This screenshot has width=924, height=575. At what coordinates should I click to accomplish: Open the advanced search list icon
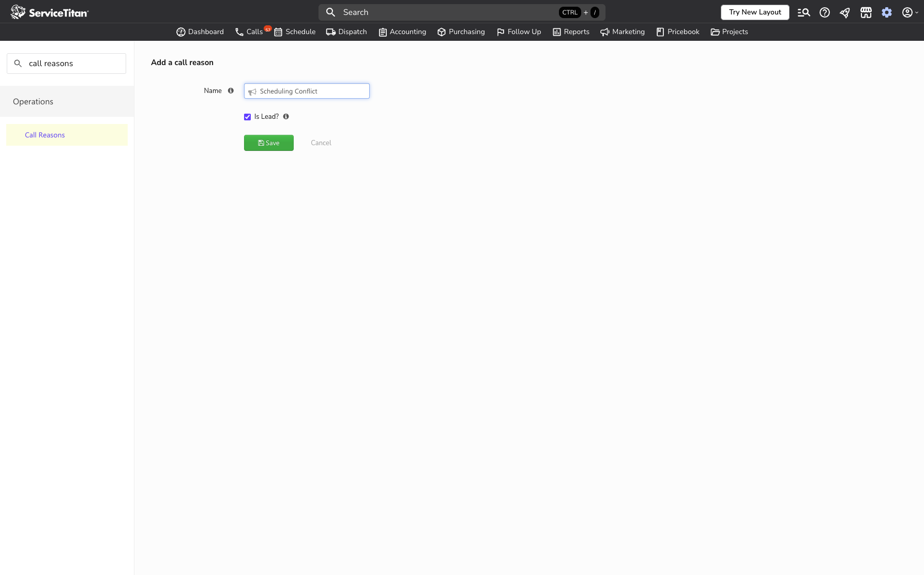click(804, 12)
